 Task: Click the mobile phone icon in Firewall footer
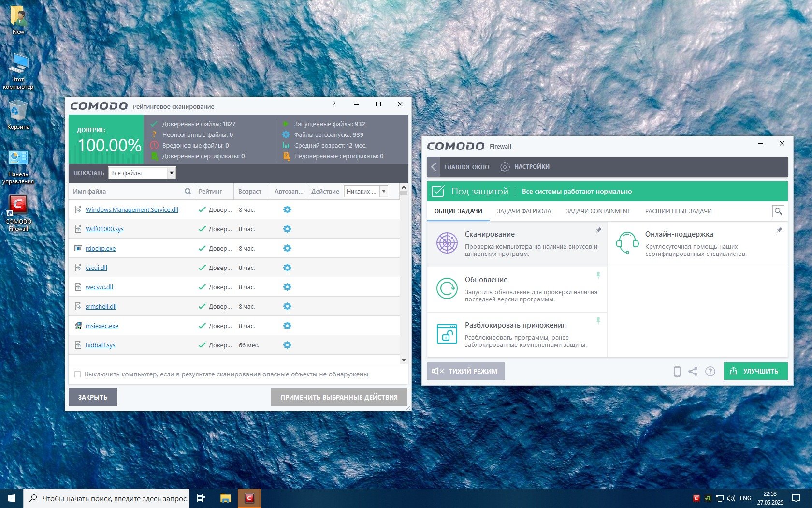677,371
